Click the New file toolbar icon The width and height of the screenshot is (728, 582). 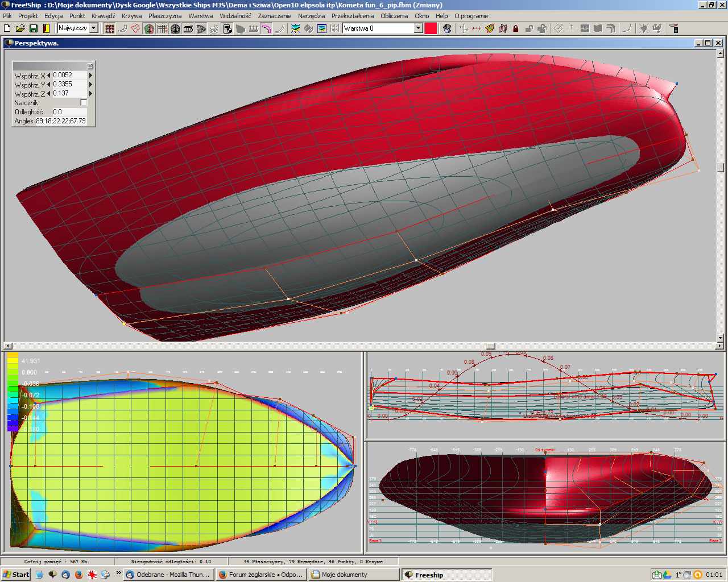[7, 28]
